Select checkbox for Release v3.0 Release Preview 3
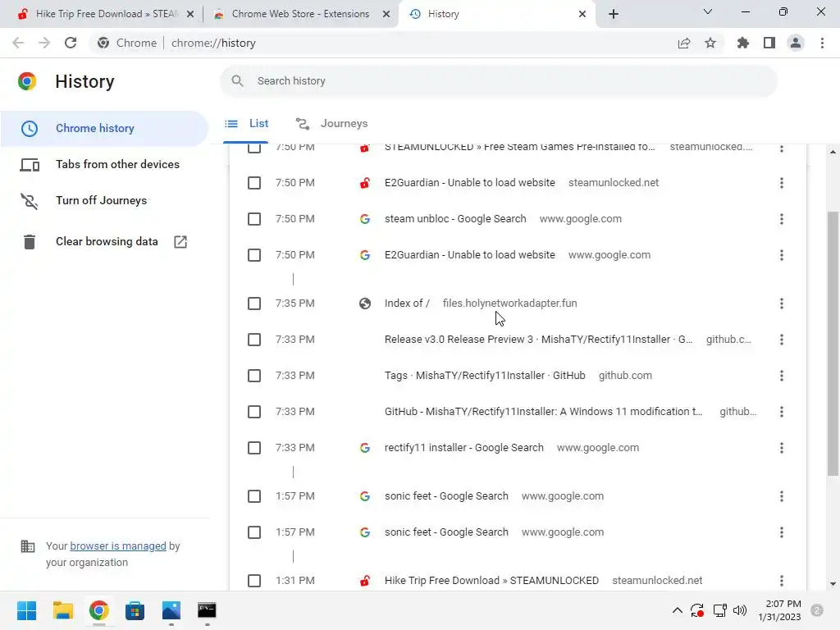The width and height of the screenshot is (840, 630). [254, 340]
